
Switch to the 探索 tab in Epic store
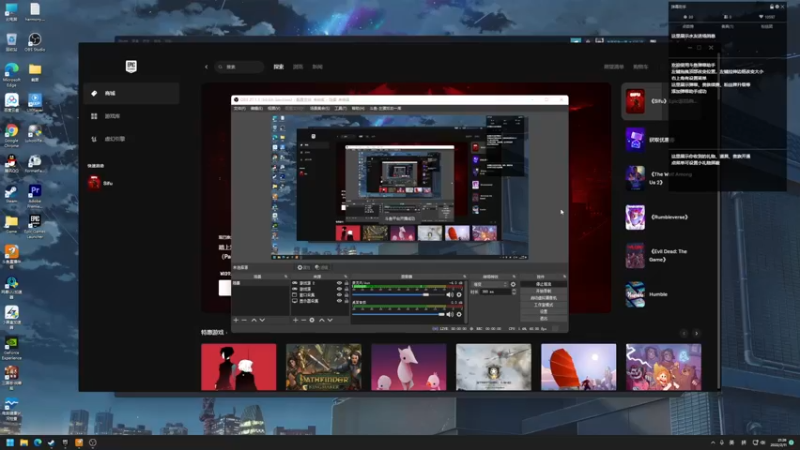pyautogui.click(x=278, y=67)
